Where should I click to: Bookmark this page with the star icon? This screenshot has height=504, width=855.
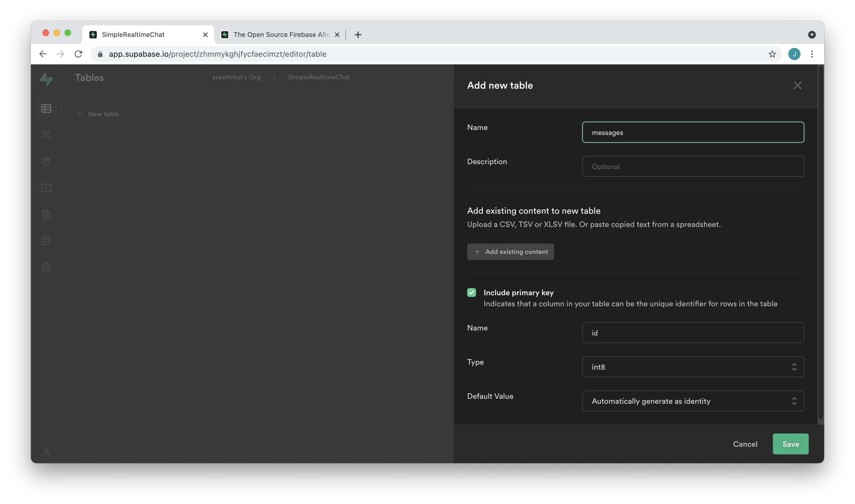772,54
